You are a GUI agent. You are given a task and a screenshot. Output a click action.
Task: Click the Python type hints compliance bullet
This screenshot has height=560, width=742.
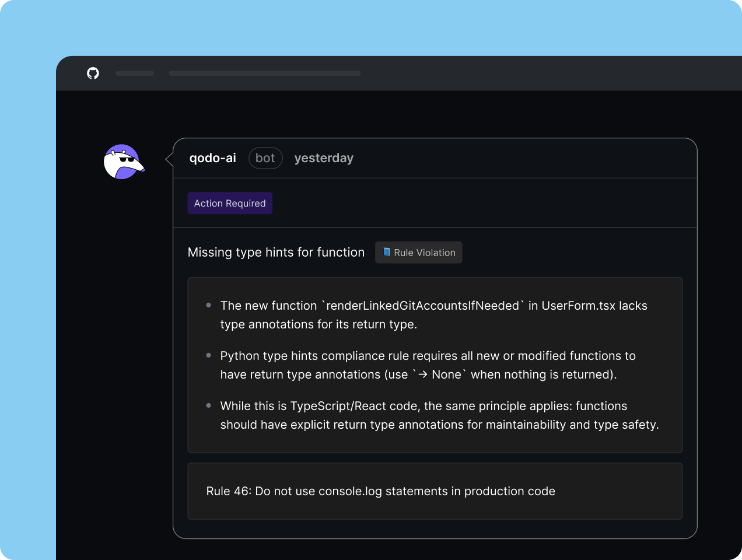click(428, 365)
